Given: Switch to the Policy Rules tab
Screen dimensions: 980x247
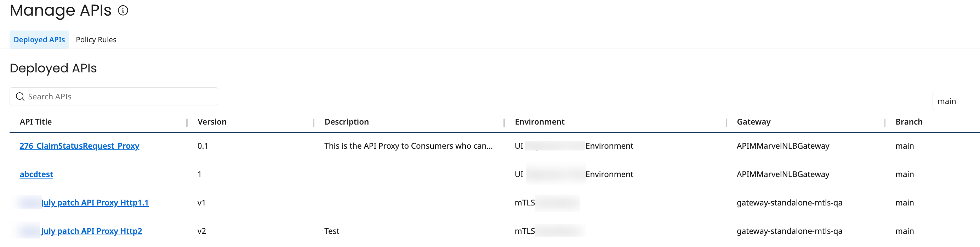Looking at the screenshot, I should coord(96,39).
